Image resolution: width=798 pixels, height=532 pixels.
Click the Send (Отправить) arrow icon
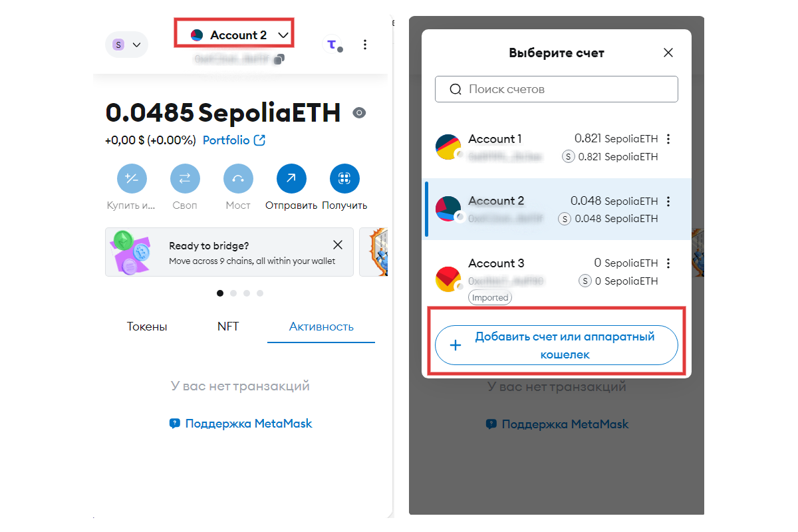291,178
